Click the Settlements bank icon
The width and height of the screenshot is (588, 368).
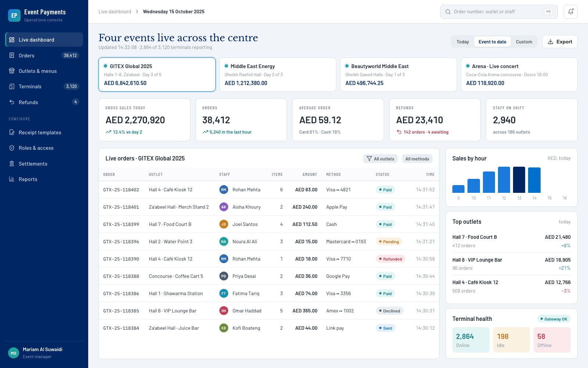[x=12, y=164]
